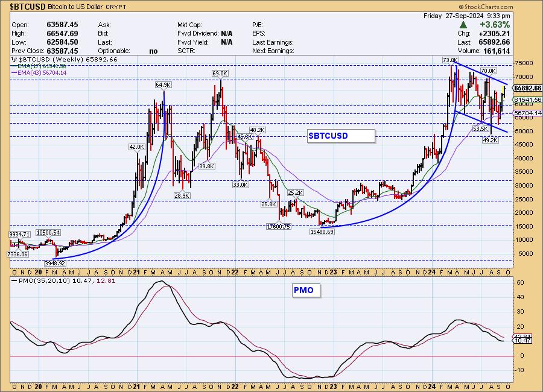The image size is (543, 392).
Task: Click the 75000 label on price axis
Action: tap(524, 63)
